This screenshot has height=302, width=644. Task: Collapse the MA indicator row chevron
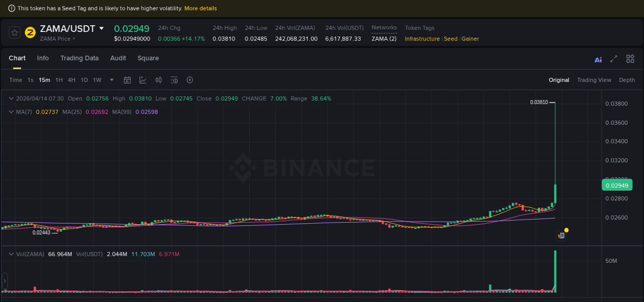(10, 112)
